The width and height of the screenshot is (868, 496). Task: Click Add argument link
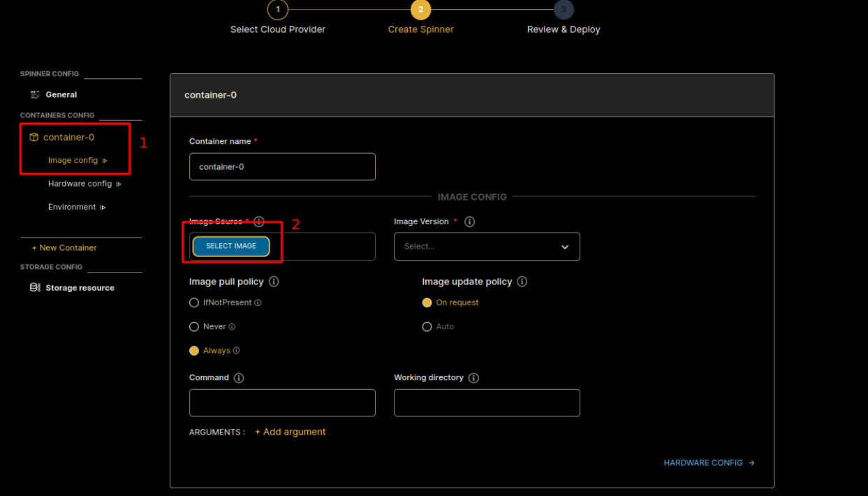(290, 432)
